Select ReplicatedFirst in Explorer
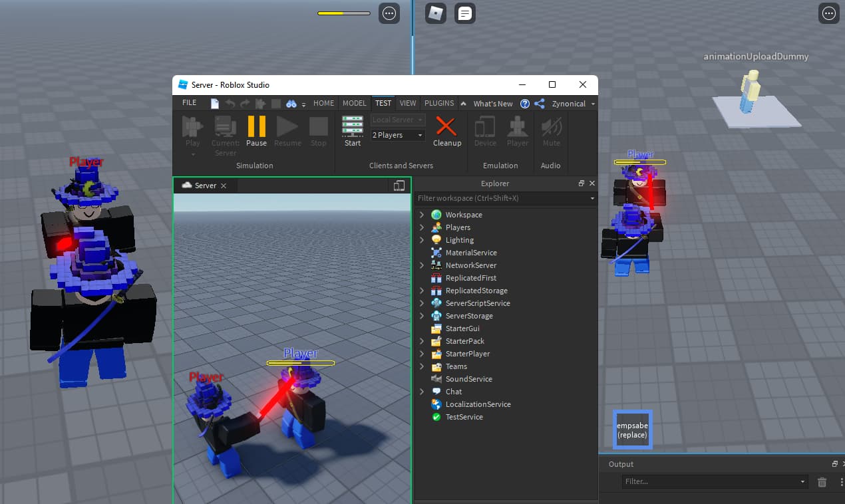The height and width of the screenshot is (504, 845). 470,278
